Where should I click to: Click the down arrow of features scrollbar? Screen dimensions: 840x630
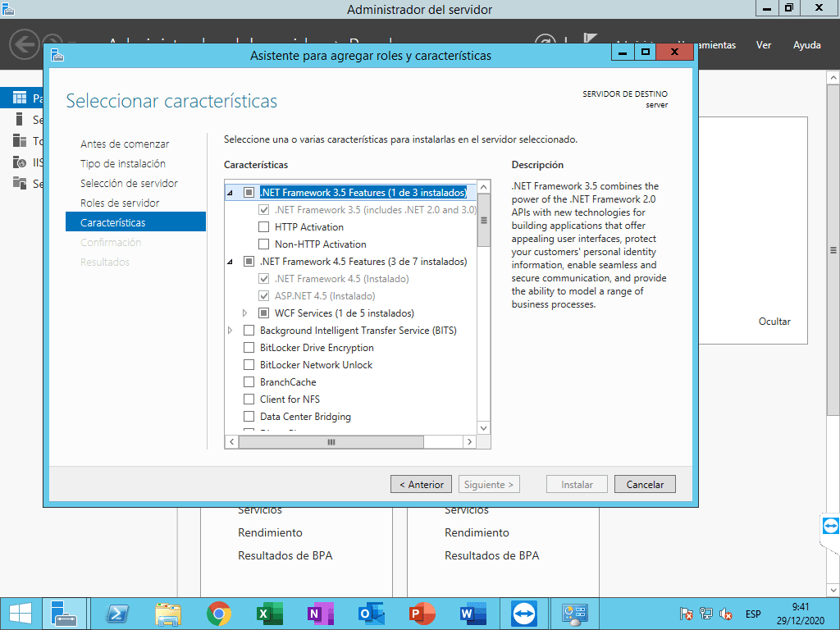[x=483, y=428]
